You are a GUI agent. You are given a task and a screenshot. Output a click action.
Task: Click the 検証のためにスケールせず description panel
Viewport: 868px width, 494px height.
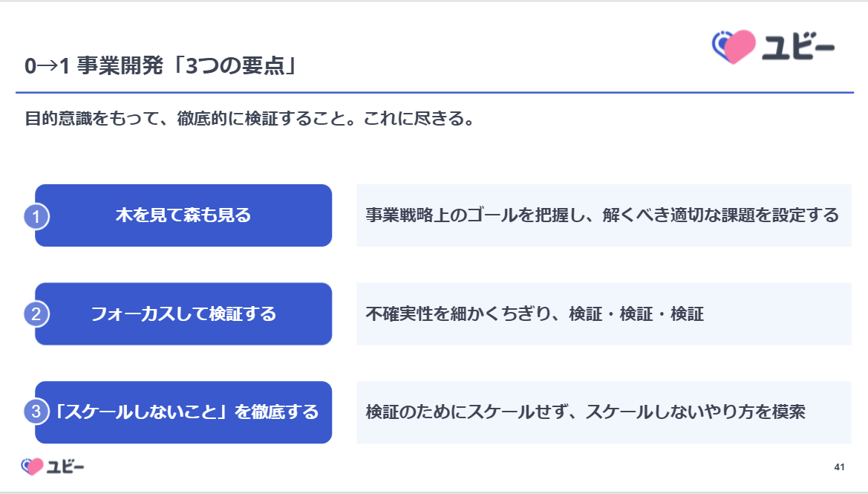tap(604, 412)
